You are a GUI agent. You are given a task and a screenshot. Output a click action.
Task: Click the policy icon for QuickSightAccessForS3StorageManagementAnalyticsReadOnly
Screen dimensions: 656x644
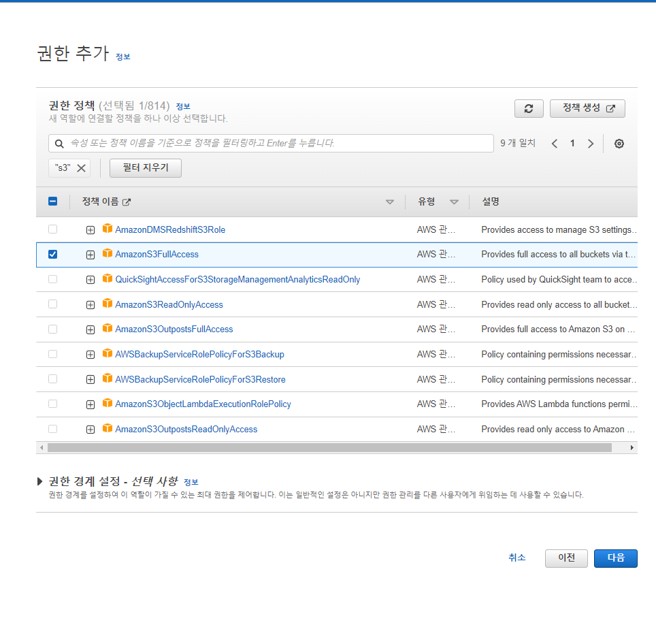point(108,278)
